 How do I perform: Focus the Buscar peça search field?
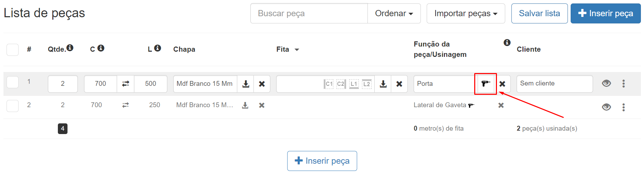pos(309,13)
